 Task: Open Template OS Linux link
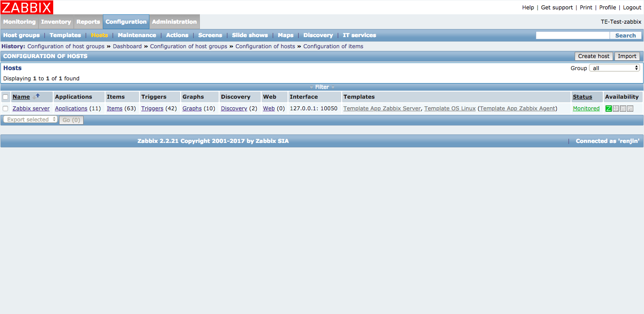point(450,109)
